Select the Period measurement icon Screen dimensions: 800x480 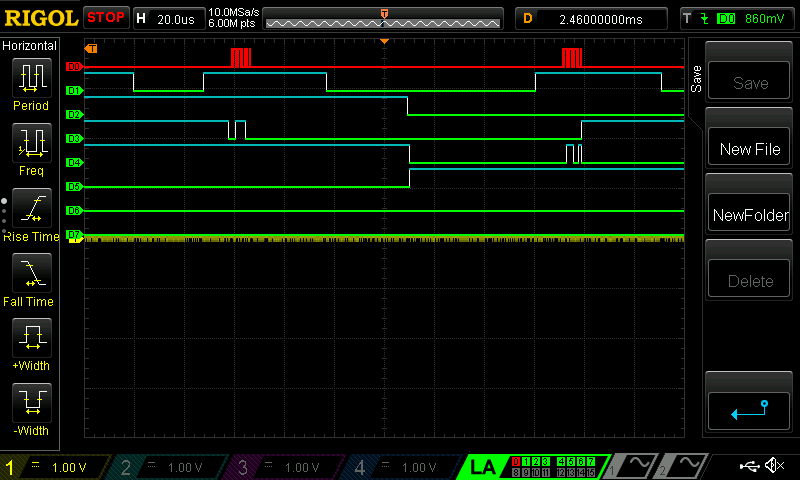click(32, 78)
